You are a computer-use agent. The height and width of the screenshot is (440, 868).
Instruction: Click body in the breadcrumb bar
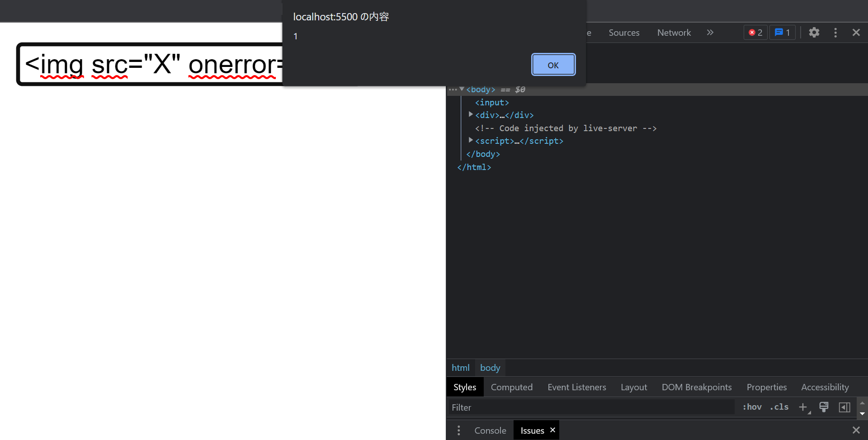490,368
